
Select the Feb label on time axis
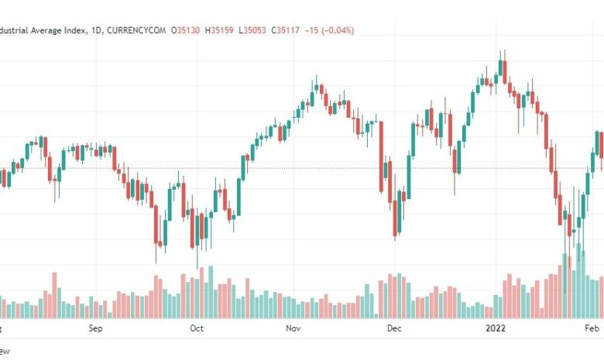click(592, 328)
